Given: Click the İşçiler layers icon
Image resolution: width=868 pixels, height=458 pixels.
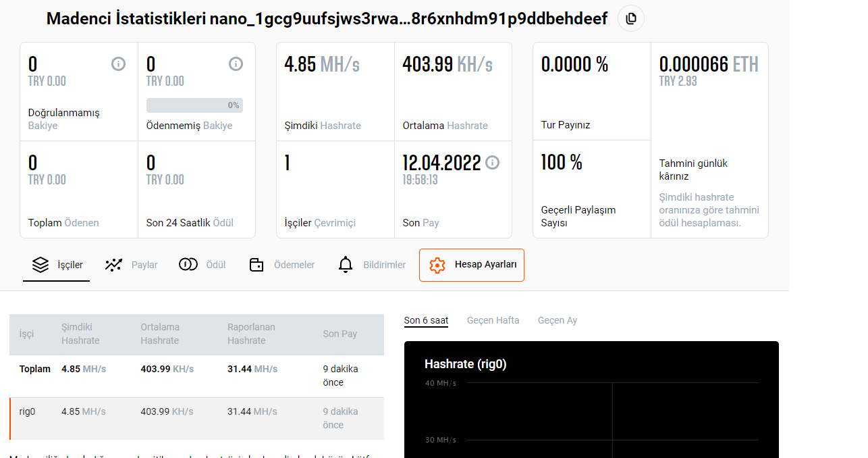Looking at the screenshot, I should pos(40,265).
